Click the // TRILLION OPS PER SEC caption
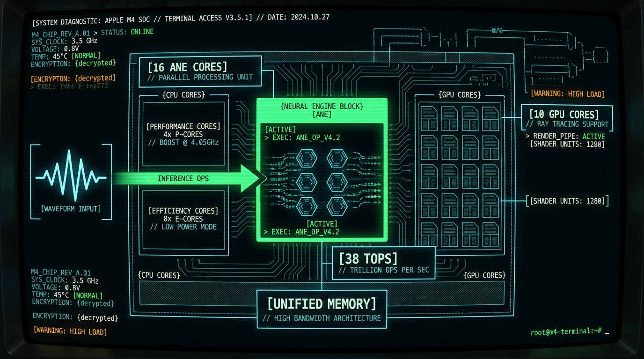 point(383,270)
